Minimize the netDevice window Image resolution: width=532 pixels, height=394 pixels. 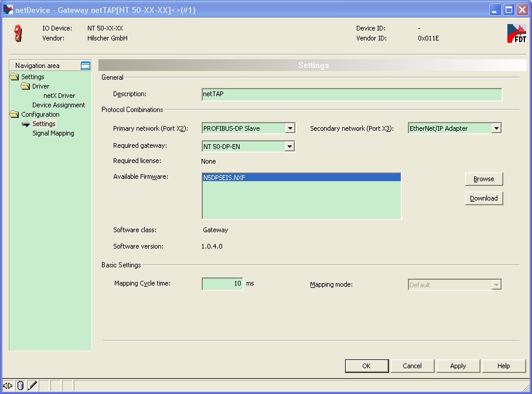coord(495,10)
